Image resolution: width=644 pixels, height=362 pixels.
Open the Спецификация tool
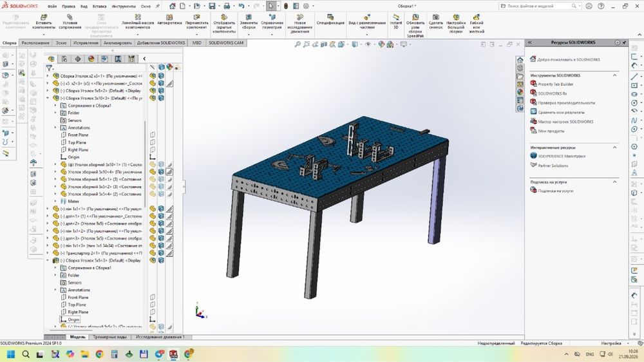point(330,20)
